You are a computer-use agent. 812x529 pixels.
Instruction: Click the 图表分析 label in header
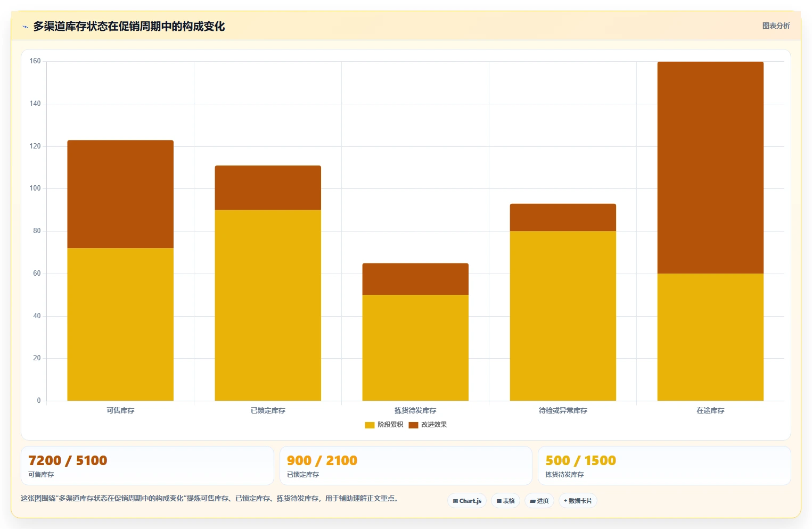pyautogui.click(x=776, y=26)
